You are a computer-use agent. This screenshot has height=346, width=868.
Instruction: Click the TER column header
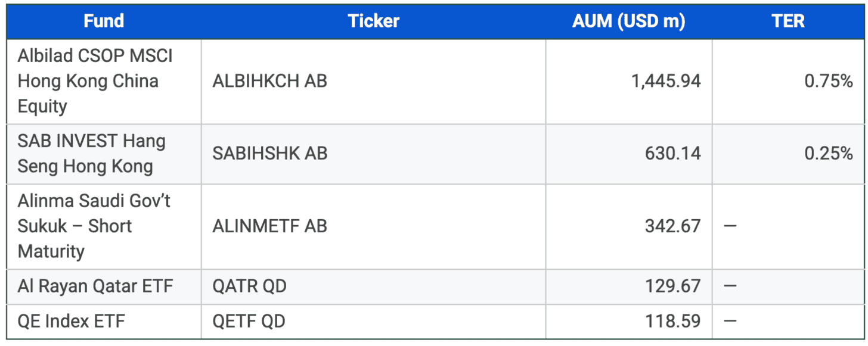(788, 21)
